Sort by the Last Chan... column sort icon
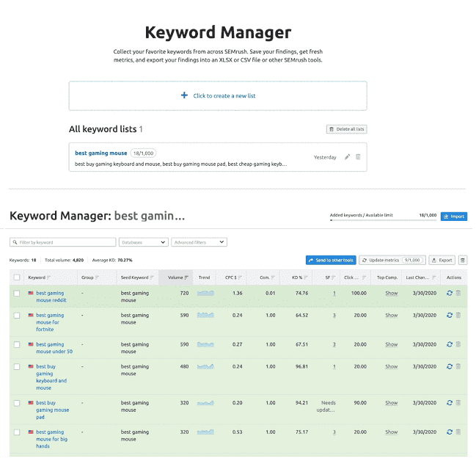 [433, 277]
